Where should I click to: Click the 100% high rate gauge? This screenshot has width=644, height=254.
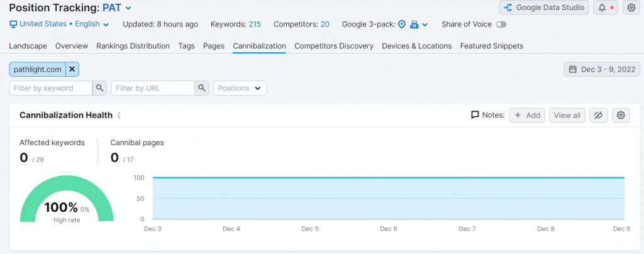(x=67, y=199)
